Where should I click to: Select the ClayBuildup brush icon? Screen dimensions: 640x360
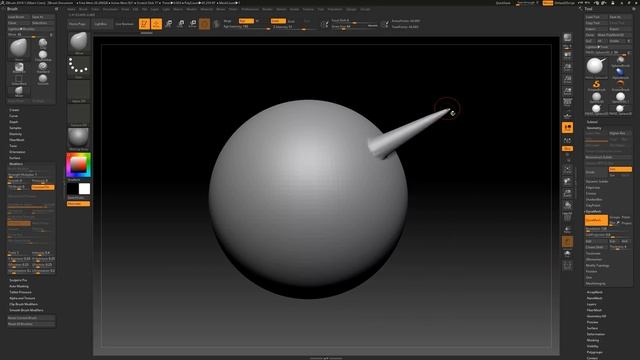pos(43,55)
